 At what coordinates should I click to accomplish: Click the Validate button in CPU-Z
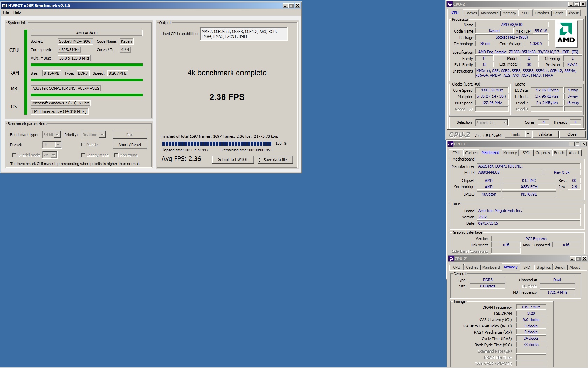(545, 134)
